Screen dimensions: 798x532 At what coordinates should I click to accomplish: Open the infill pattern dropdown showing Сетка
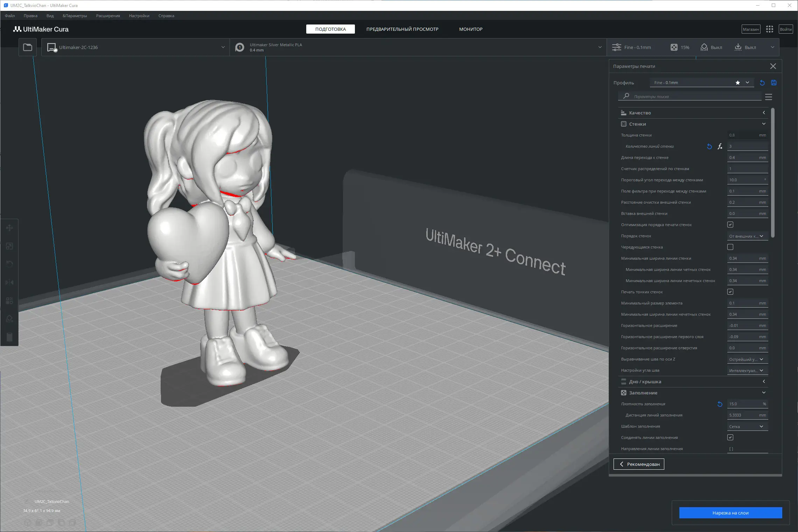747,427
